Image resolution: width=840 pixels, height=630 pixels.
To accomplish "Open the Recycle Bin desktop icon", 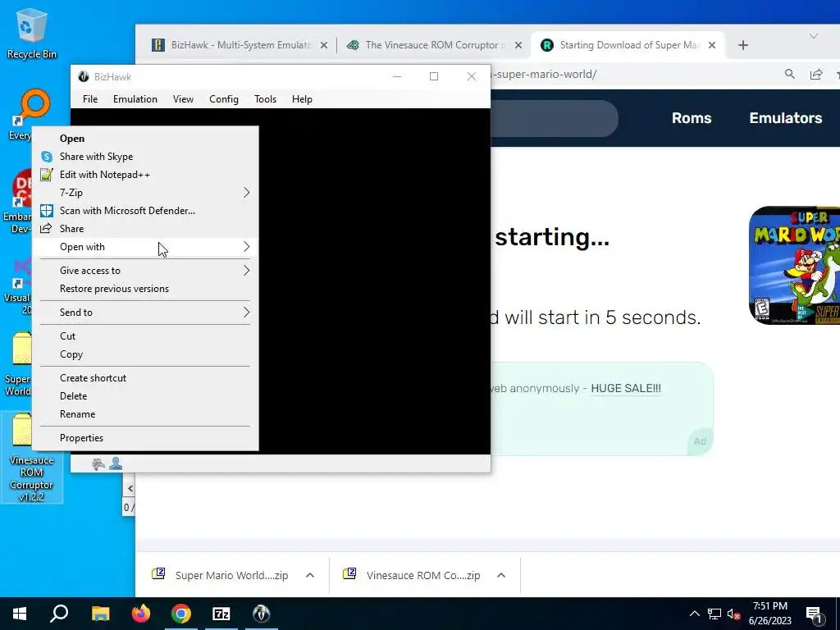I will pos(31,33).
